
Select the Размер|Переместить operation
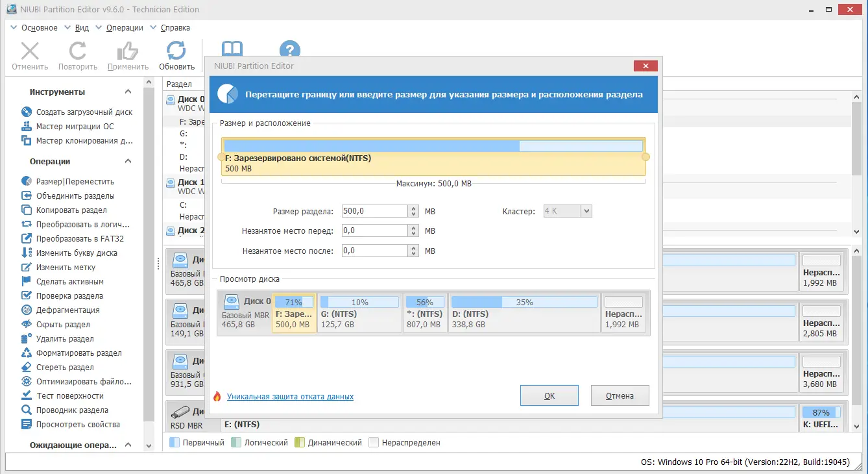[x=75, y=182]
